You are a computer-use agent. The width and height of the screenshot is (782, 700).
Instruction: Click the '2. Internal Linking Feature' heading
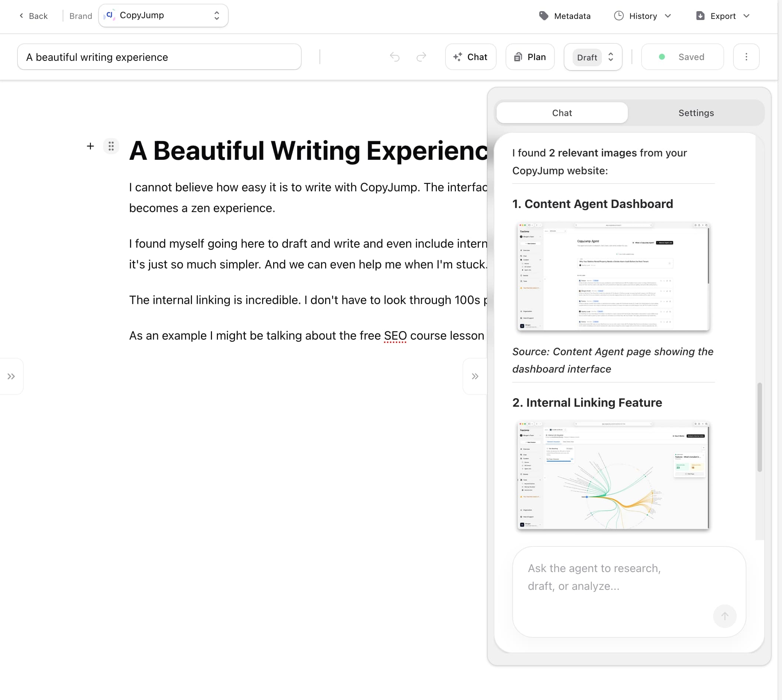587,402
